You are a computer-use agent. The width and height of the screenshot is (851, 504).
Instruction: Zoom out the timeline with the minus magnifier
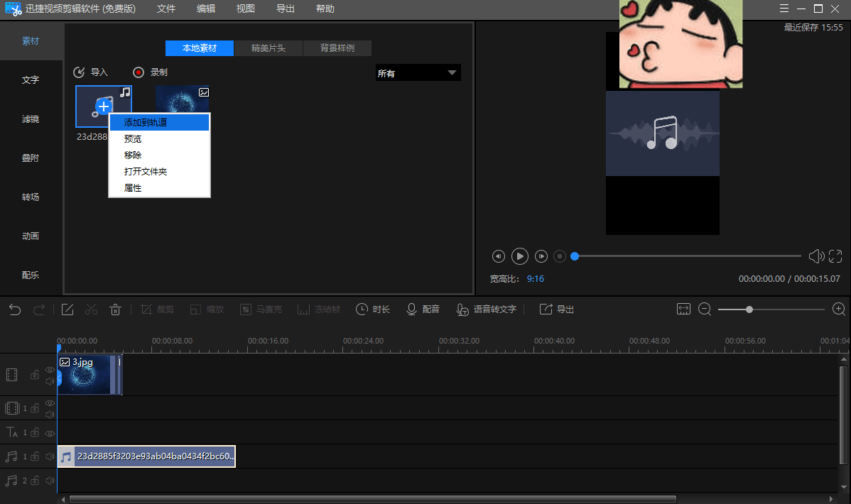[705, 309]
